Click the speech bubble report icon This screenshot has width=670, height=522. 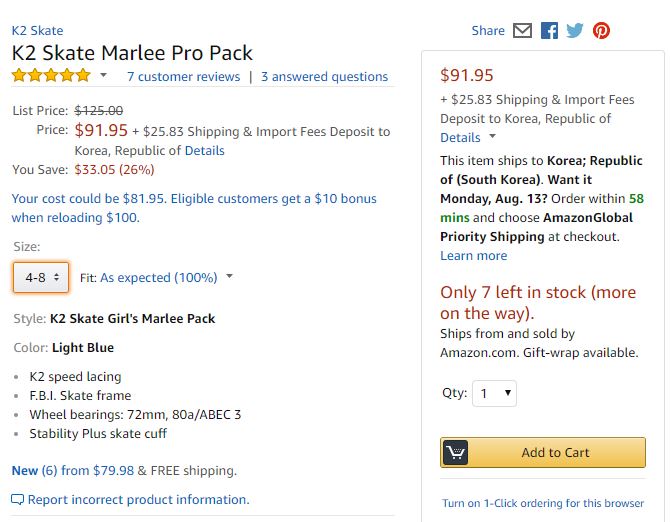[18, 499]
